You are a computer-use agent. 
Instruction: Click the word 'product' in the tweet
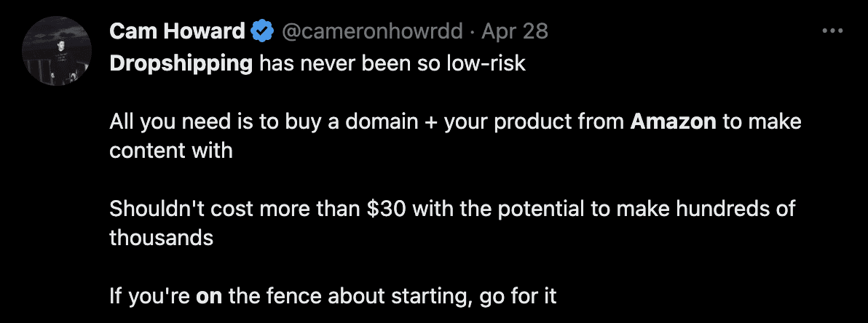(x=528, y=122)
